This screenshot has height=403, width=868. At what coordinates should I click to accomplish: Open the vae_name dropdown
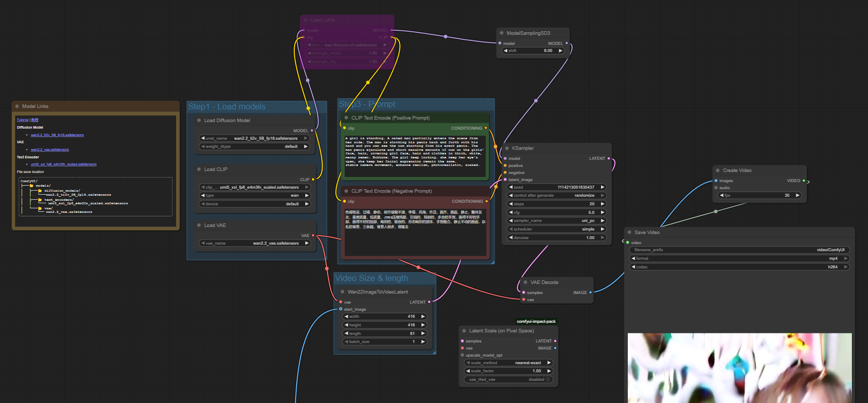[254, 243]
